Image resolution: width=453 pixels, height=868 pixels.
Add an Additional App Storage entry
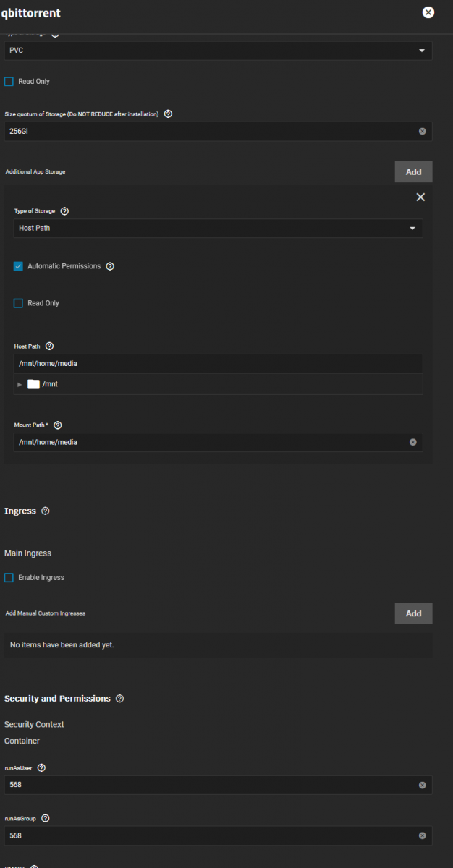coord(413,172)
